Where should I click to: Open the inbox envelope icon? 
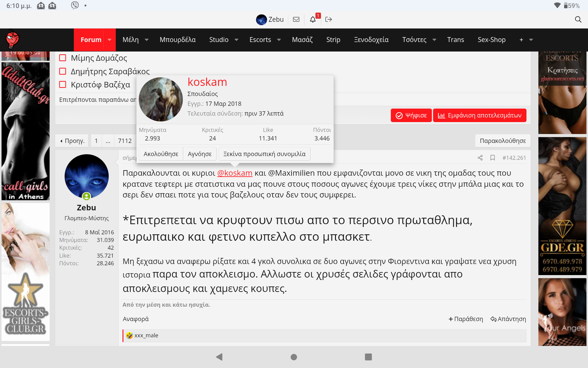[x=296, y=19]
